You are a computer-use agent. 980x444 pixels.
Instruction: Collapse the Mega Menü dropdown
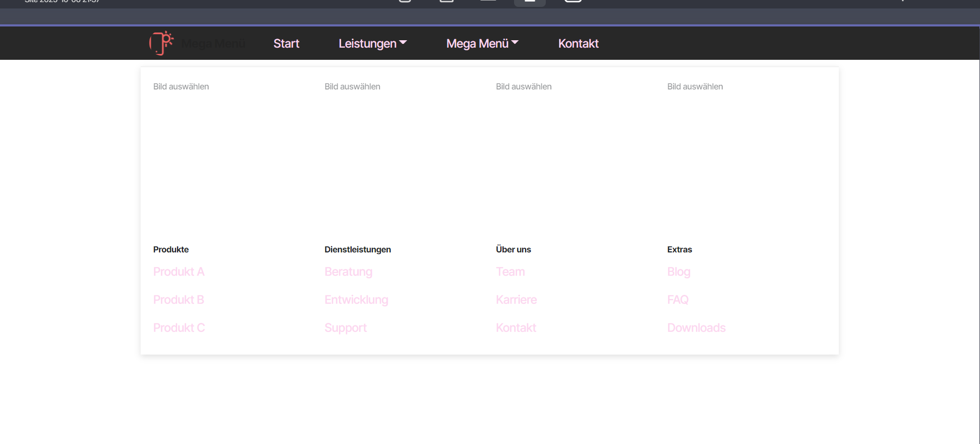pyautogui.click(x=482, y=43)
